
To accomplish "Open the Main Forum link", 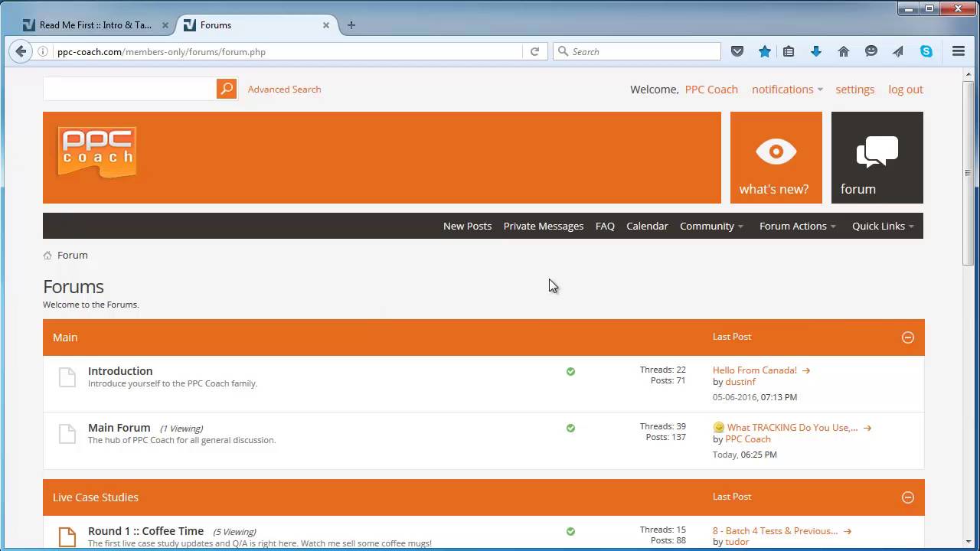I will [119, 428].
